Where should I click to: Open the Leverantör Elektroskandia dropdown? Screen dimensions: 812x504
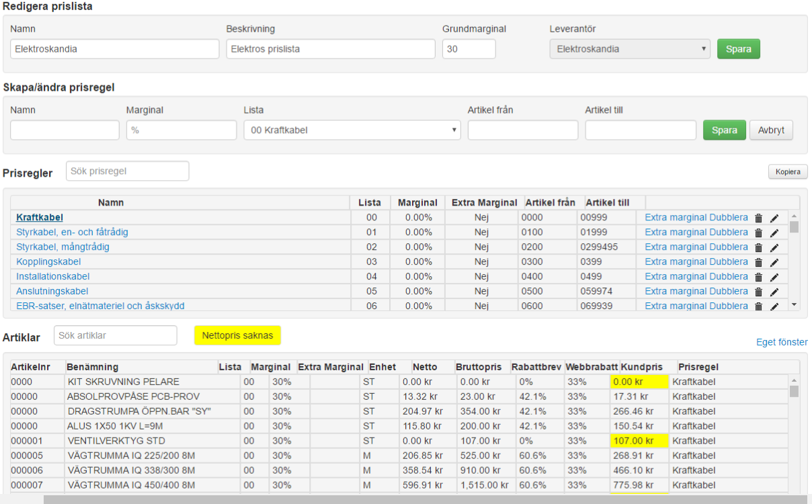pos(630,49)
